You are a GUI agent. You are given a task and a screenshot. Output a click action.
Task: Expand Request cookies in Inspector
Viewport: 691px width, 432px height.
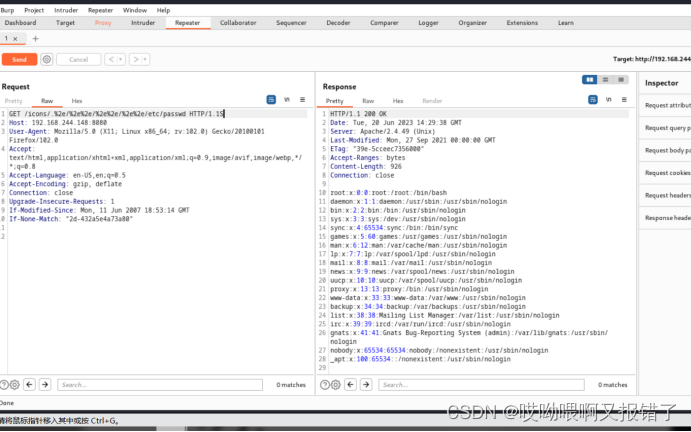coord(665,173)
